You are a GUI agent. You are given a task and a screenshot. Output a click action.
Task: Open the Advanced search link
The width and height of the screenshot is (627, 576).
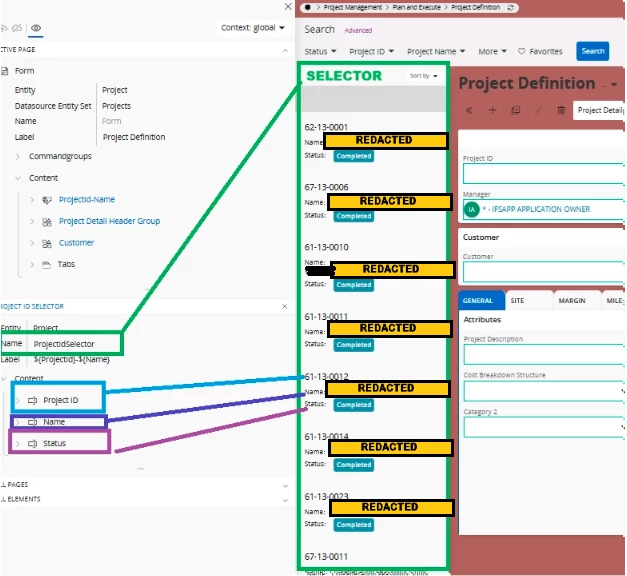[358, 30]
